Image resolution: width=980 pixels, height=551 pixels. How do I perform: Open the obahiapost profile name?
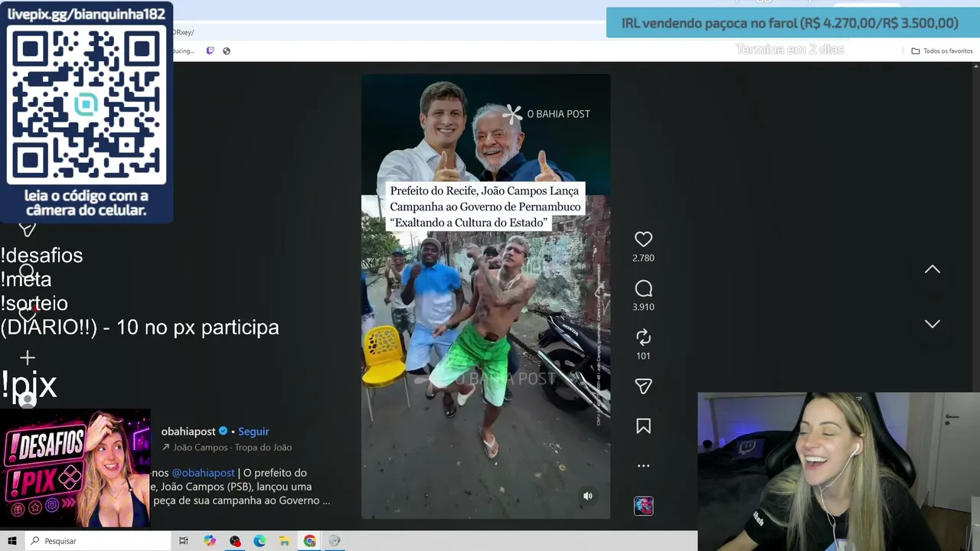point(188,432)
